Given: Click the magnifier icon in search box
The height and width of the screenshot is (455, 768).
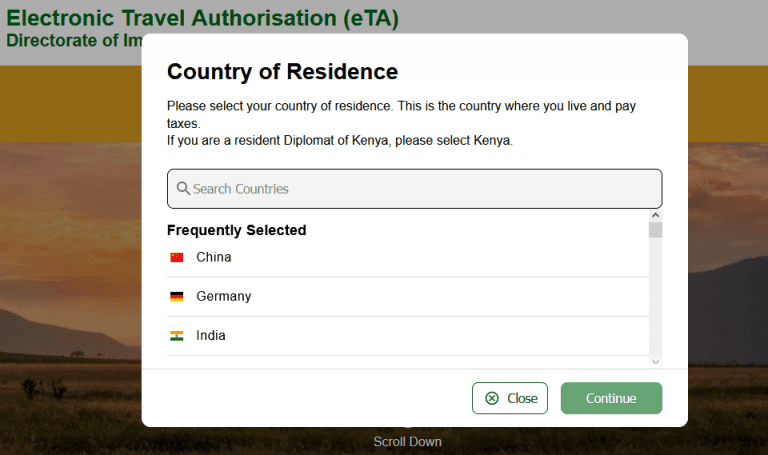Looking at the screenshot, I should coord(183,189).
